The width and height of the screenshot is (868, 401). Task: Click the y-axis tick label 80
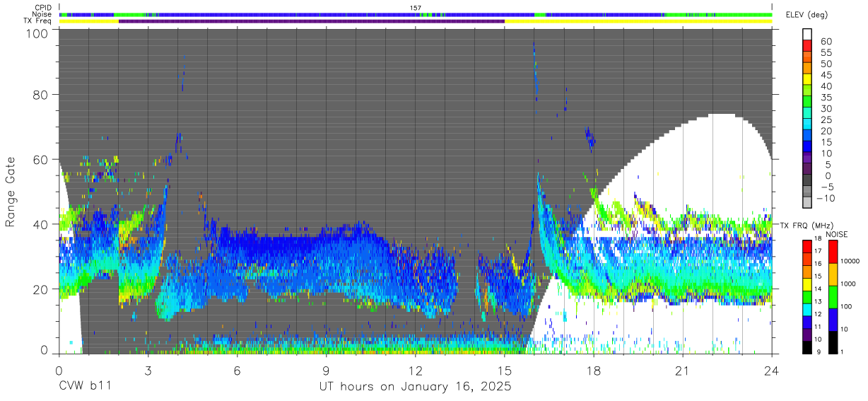pos(40,95)
